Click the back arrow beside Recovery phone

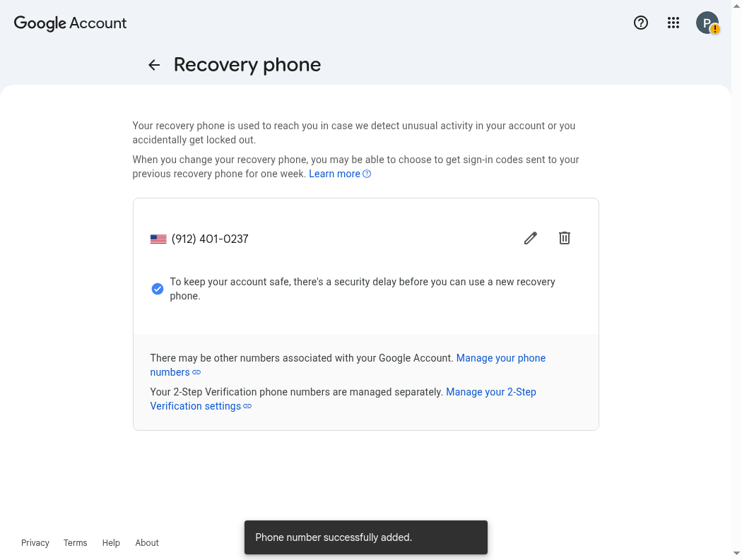point(154,65)
